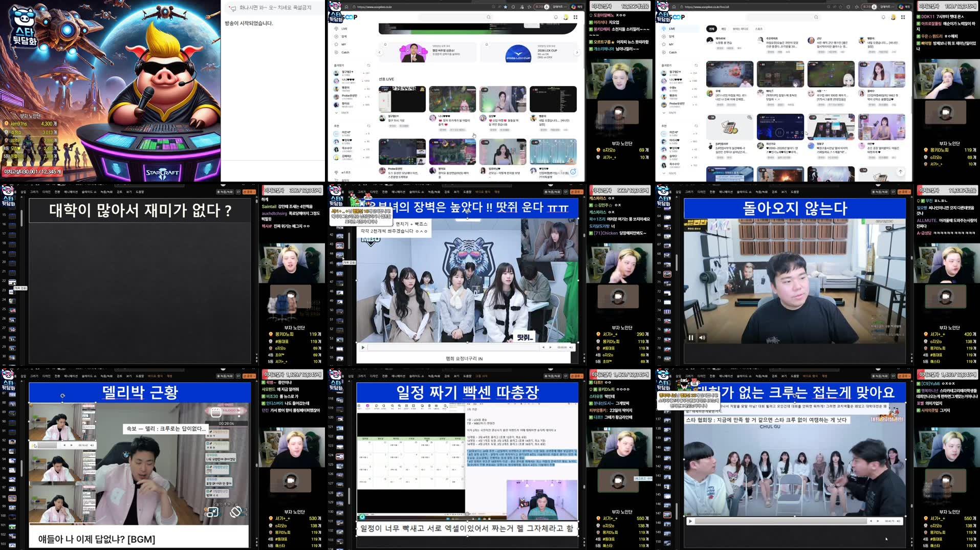The image size is (980, 550).
Task: Click the browser extensions puzzle icon
Action: point(522,7)
